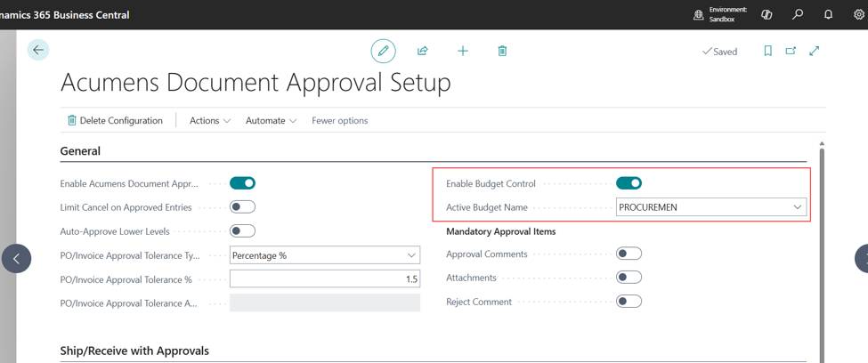Go back using the arrow button

(38, 50)
